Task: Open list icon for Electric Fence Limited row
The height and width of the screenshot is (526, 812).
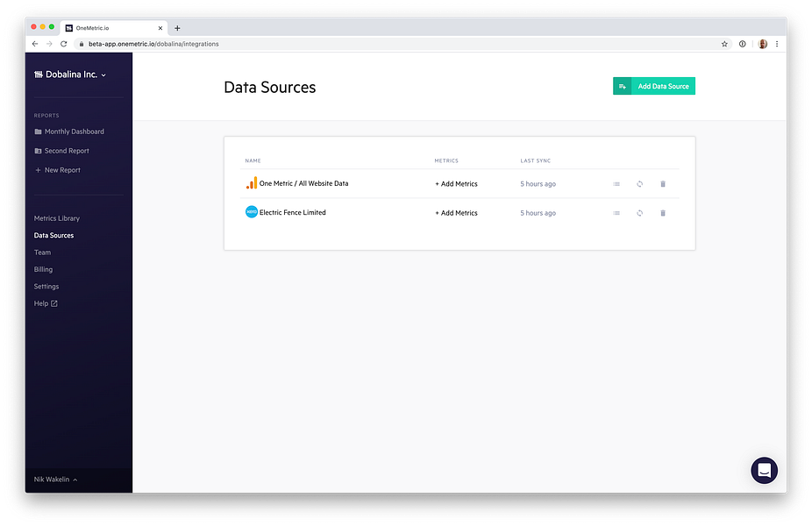Action: coord(616,213)
